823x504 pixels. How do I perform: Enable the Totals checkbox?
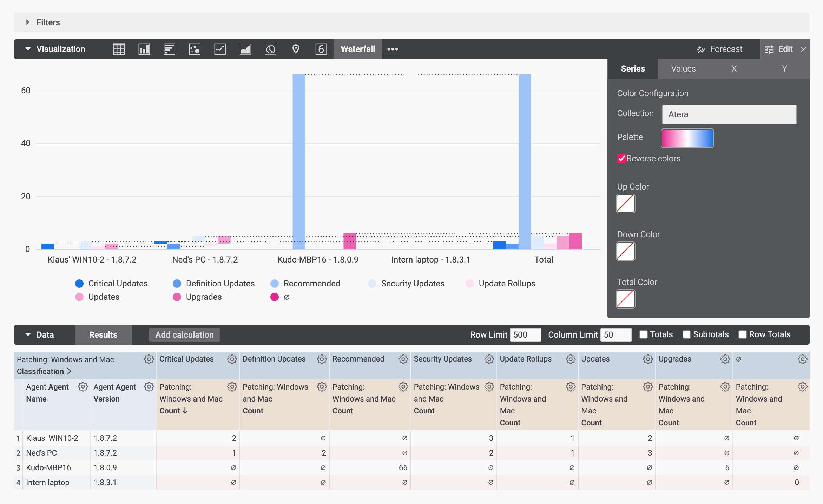(643, 334)
